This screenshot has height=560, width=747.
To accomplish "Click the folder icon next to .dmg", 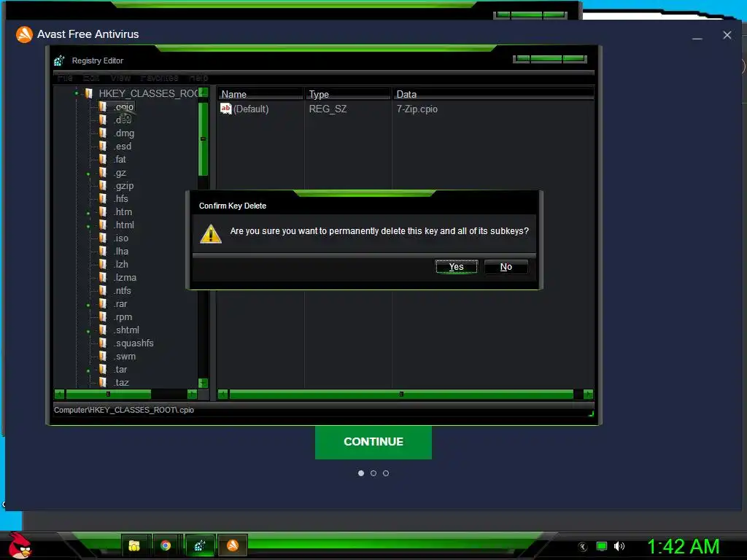I will click(x=102, y=133).
